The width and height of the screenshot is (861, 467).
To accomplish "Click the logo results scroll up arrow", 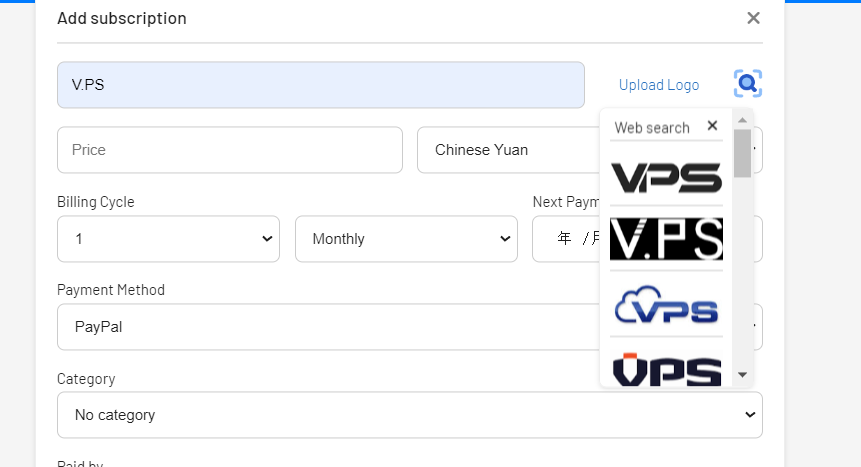I will (x=742, y=120).
